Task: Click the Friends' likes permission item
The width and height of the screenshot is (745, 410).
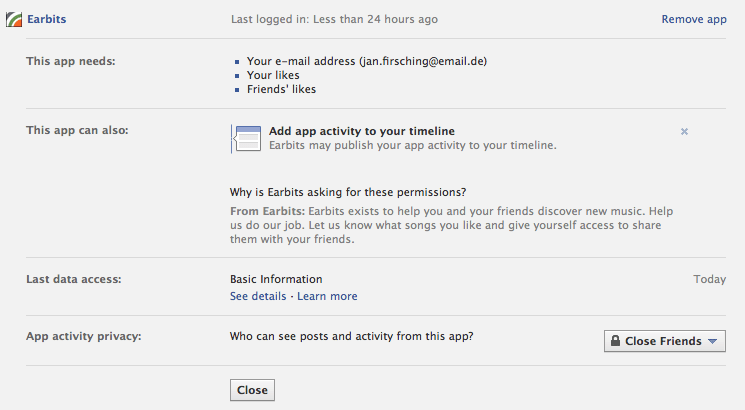Action: coord(281,89)
